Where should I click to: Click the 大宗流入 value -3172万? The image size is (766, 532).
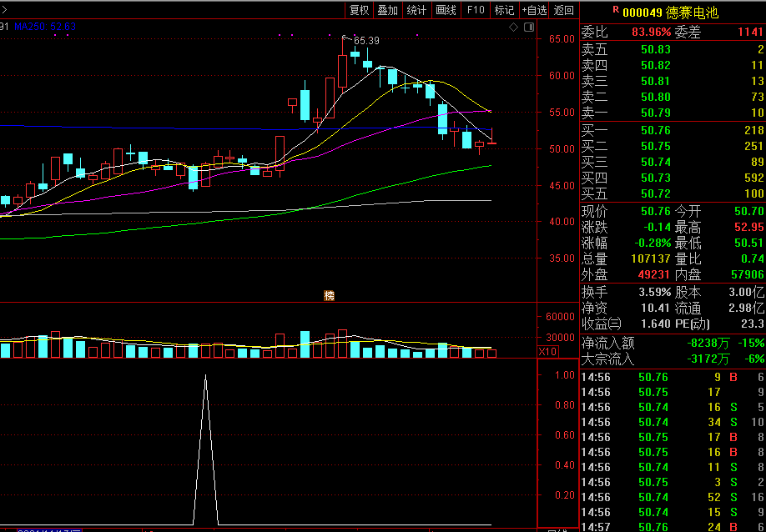pos(708,359)
